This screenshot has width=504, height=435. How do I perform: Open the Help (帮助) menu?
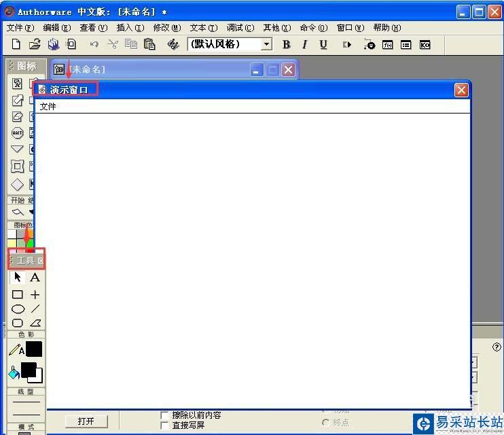(x=387, y=28)
